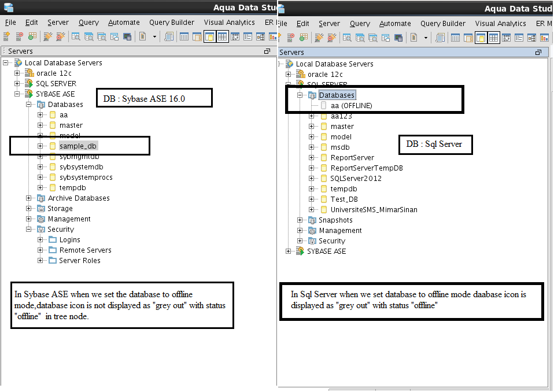Select the aa (OFFLINE) database

click(x=351, y=106)
